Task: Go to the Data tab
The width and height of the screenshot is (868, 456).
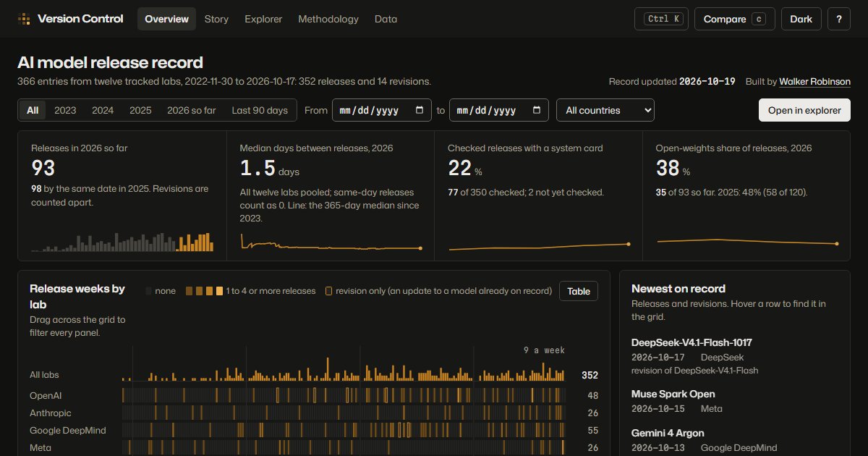Action: [x=386, y=19]
